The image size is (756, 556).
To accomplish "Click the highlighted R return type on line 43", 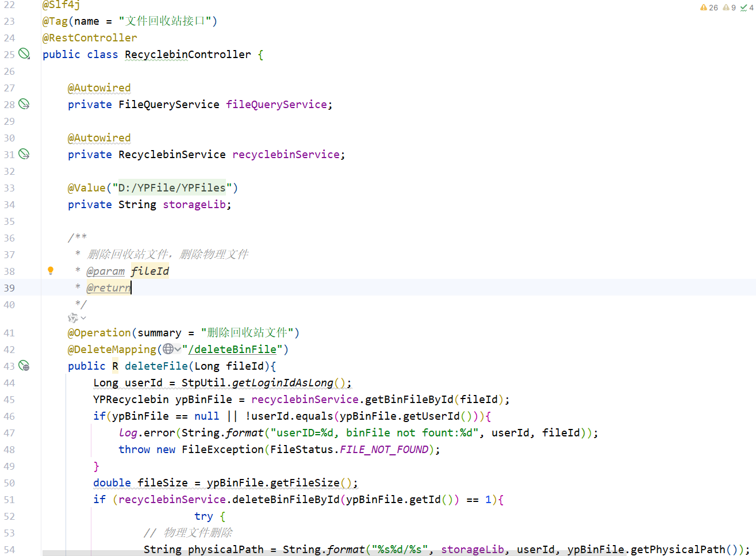I will (115, 366).
